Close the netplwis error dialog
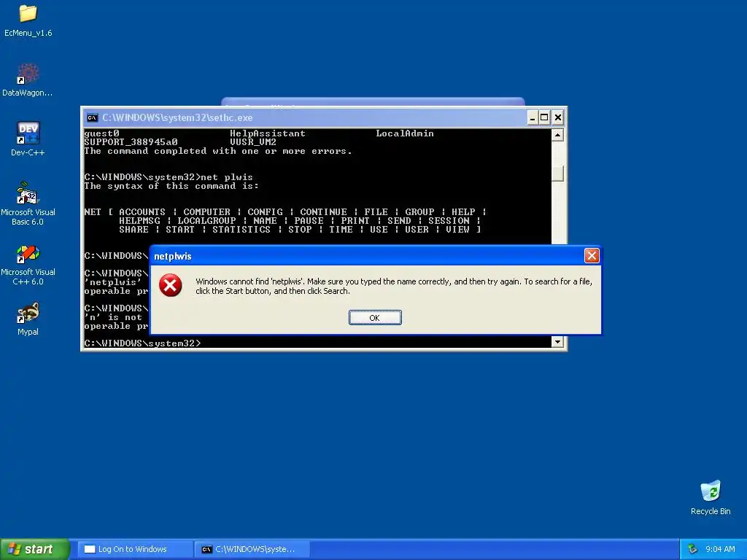747x560 pixels. click(x=592, y=256)
